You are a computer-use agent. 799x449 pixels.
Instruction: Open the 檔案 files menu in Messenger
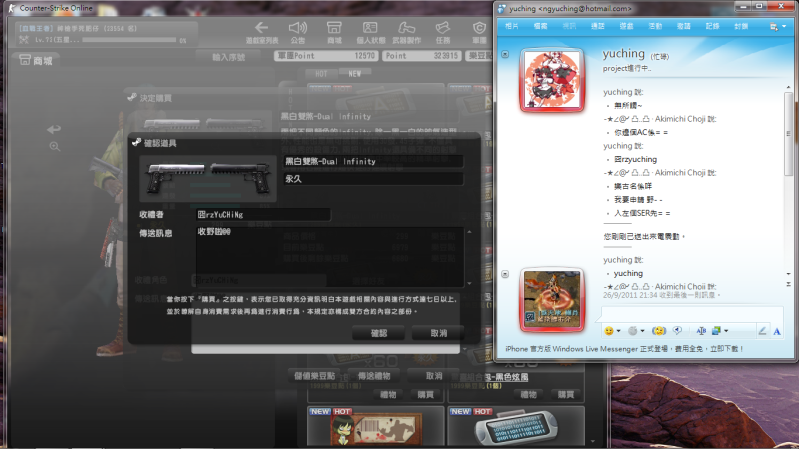540,26
